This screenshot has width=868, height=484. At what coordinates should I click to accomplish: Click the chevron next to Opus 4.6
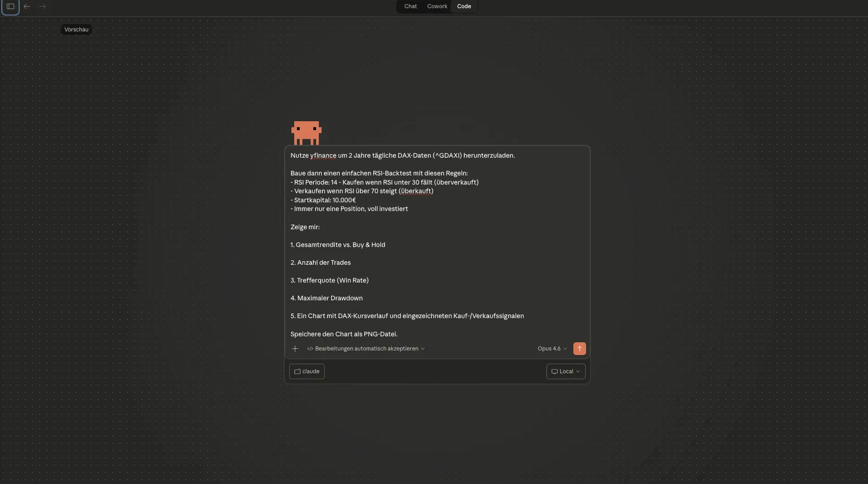tap(565, 349)
